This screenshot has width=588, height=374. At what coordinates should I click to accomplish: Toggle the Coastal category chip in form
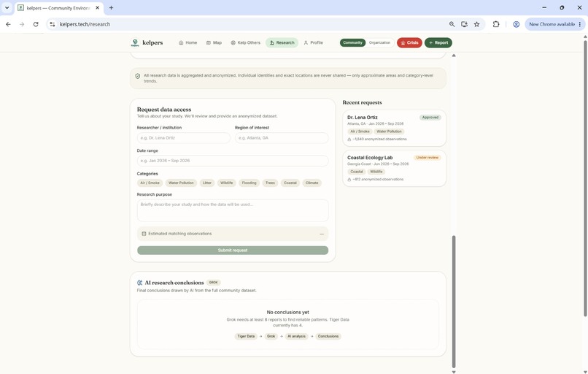pyautogui.click(x=290, y=183)
